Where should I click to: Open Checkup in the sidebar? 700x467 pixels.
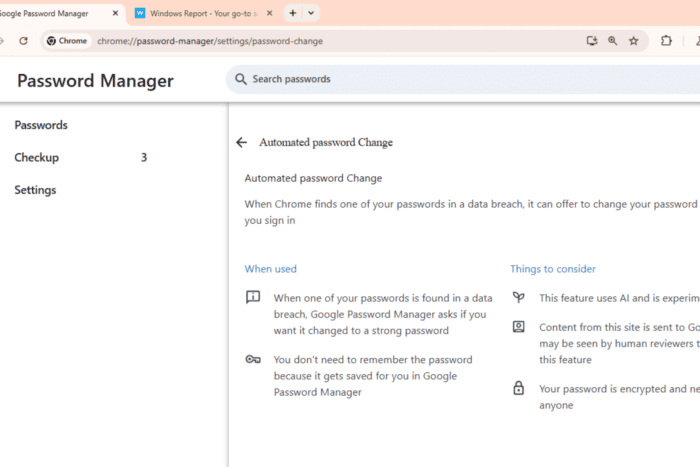click(37, 158)
